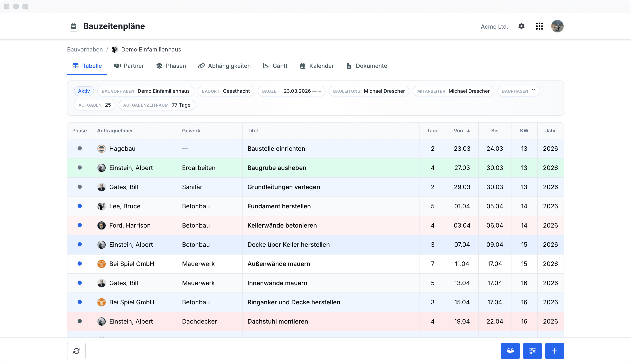Click Hagebau company logo avatar
This screenshot has width=631, height=364.
[x=101, y=149]
